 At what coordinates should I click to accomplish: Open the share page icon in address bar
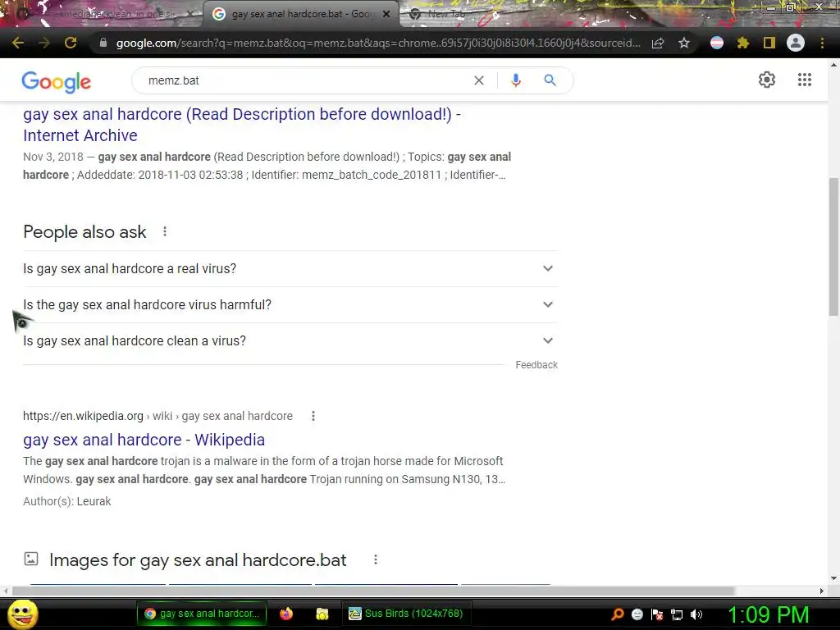pos(658,43)
